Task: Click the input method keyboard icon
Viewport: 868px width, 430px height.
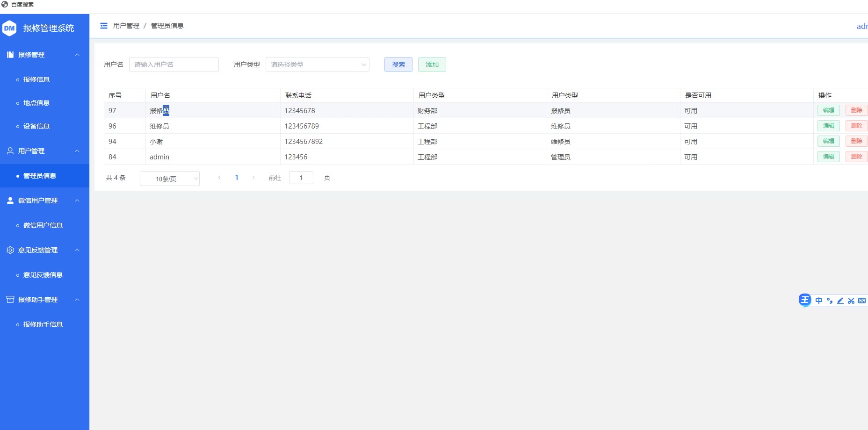Action: coord(862,301)
